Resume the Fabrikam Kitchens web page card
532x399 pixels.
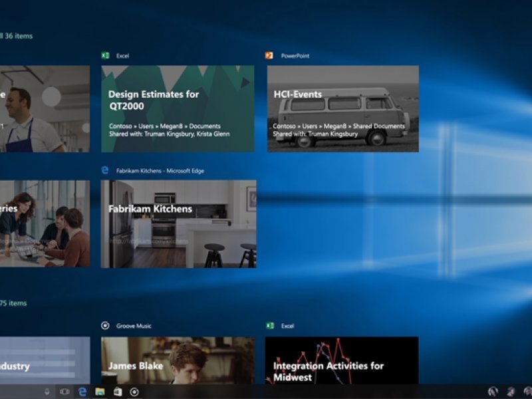pos(179,224)
